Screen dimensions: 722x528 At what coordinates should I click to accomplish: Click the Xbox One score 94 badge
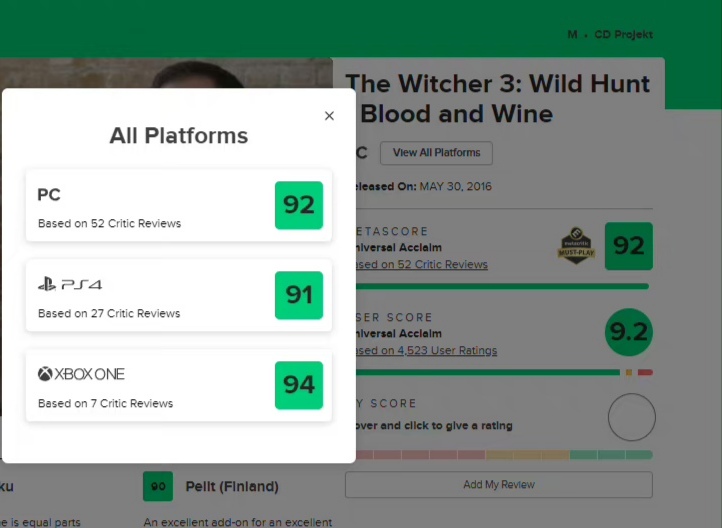pos(299,385)
